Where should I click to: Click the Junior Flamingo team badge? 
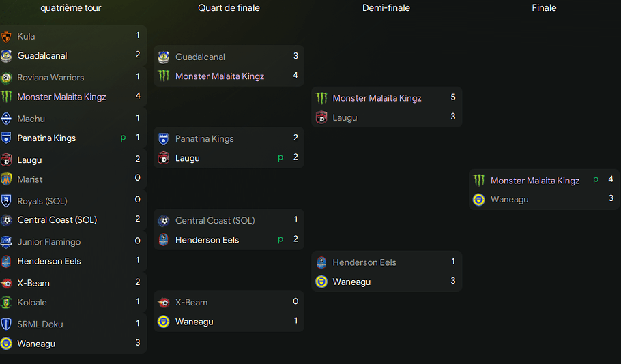(7, 242)
